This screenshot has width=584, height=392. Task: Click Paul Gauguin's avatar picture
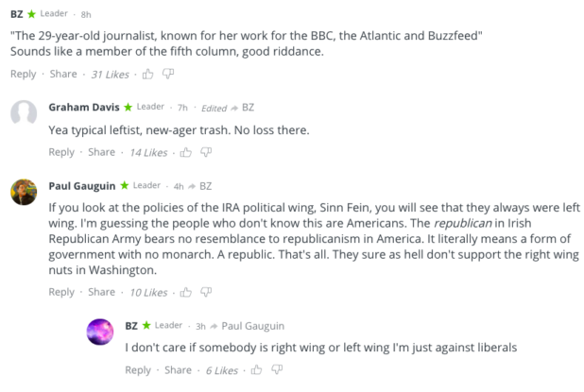click(24, 191)
